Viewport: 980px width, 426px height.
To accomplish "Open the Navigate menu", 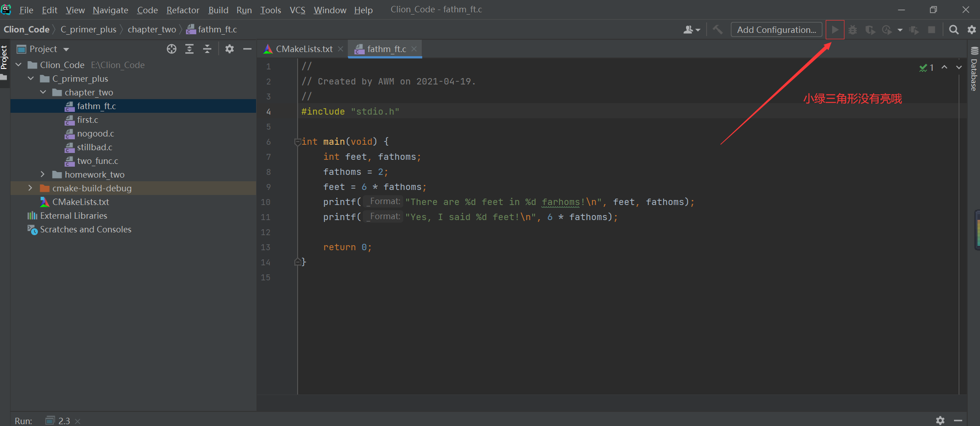I will click(x=110, y=10).
